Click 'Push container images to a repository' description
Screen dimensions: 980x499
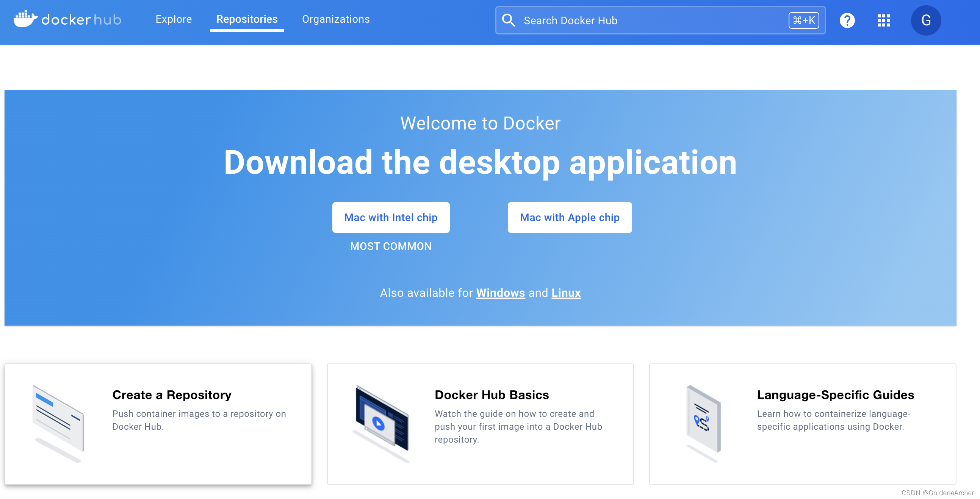tap(199, 420)
